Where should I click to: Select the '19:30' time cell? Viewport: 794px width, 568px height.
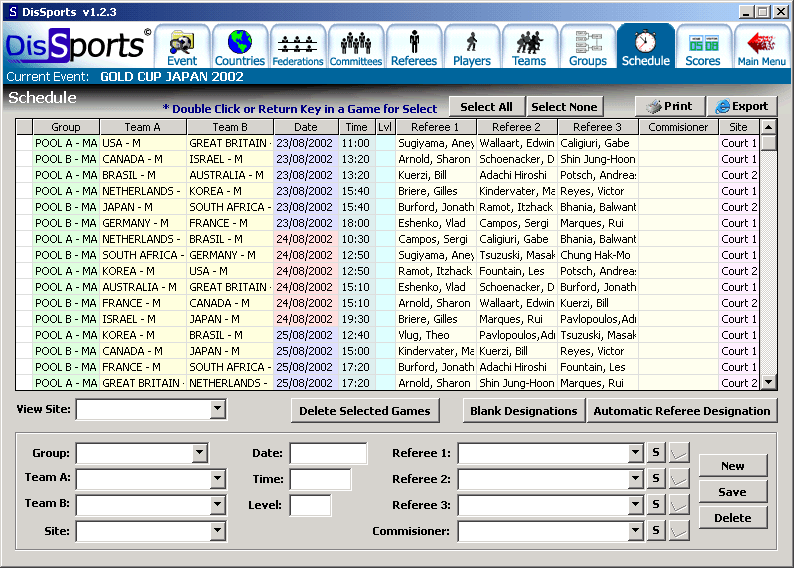(x=357, y=319)
